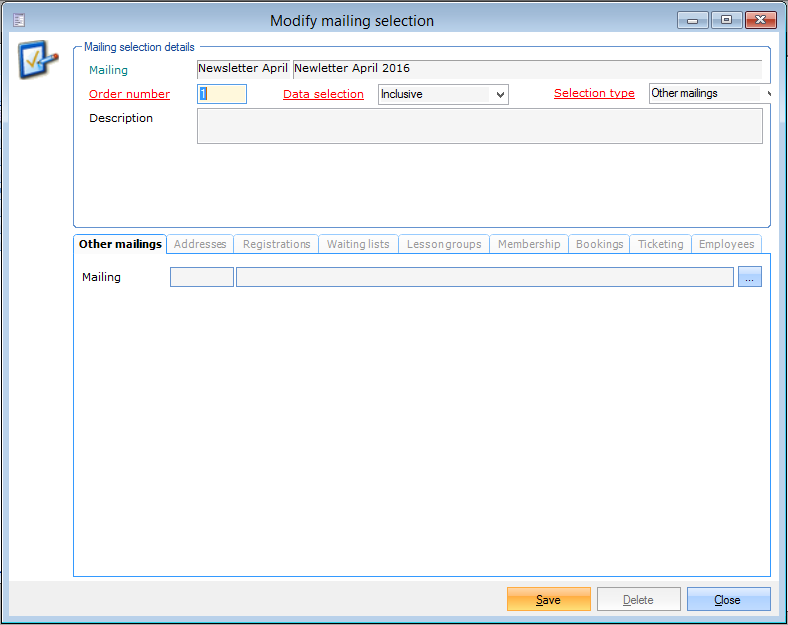788x625 pixels.
Task: Open mailing browse ellipsis button
Action: (750, 277)
